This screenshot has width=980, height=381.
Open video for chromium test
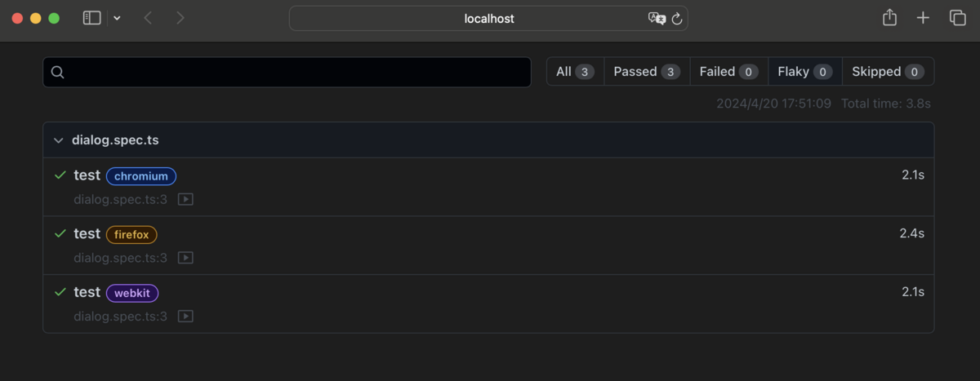[x=186, y=199]
